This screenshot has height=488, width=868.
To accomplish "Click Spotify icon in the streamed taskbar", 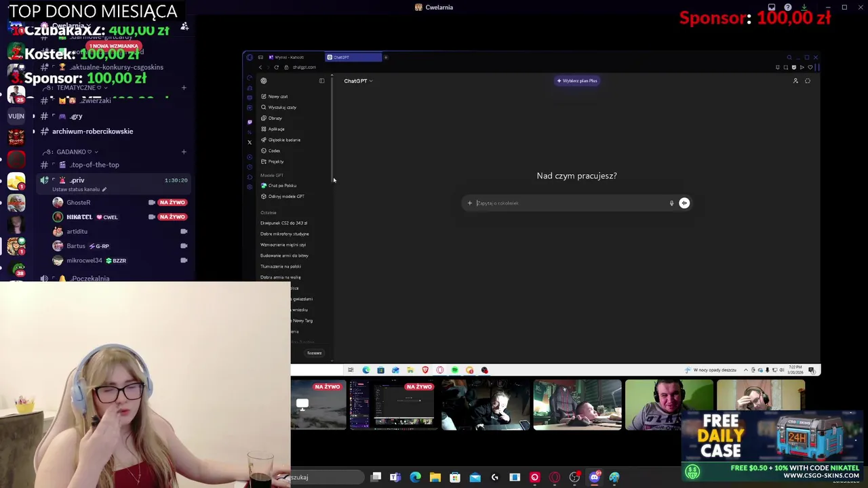I will coord(454,370).
